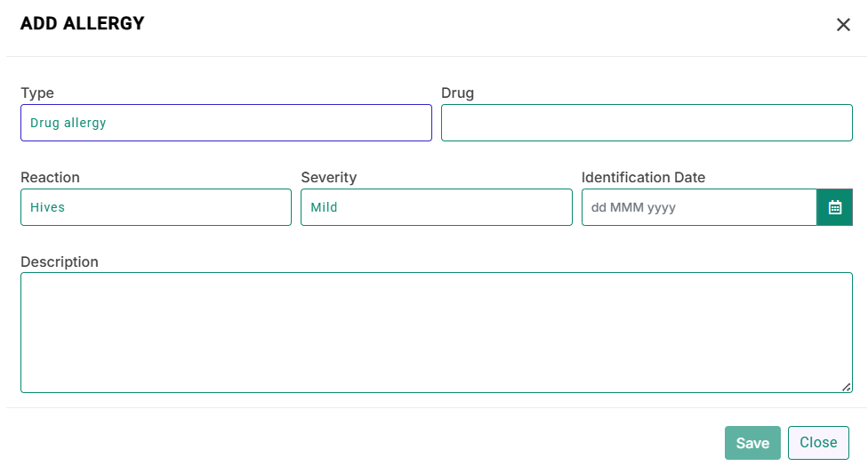This screenshot has width=868, height=466.
Task: Click the Type field label
Action: [37, 93]
